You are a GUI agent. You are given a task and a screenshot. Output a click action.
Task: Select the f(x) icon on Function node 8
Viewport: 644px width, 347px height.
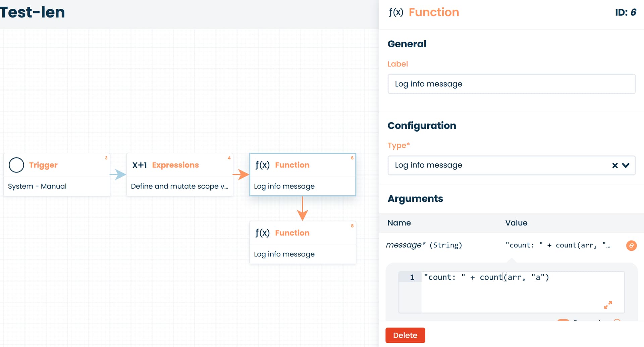[262, 233]
